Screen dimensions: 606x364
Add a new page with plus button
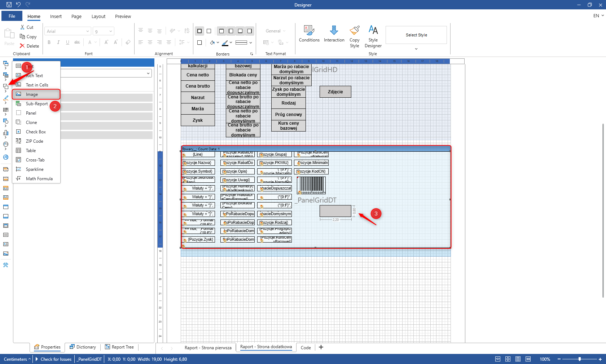321,347
